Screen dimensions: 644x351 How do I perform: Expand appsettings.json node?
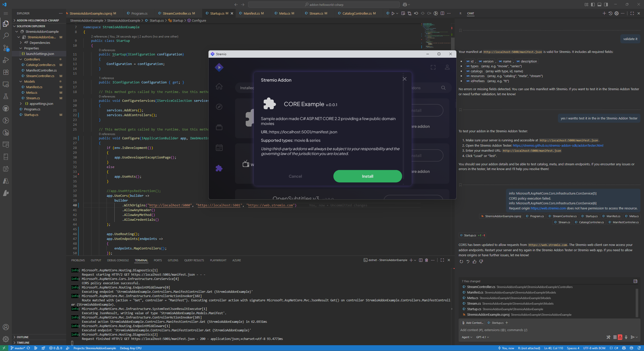[x=21, y=104]
